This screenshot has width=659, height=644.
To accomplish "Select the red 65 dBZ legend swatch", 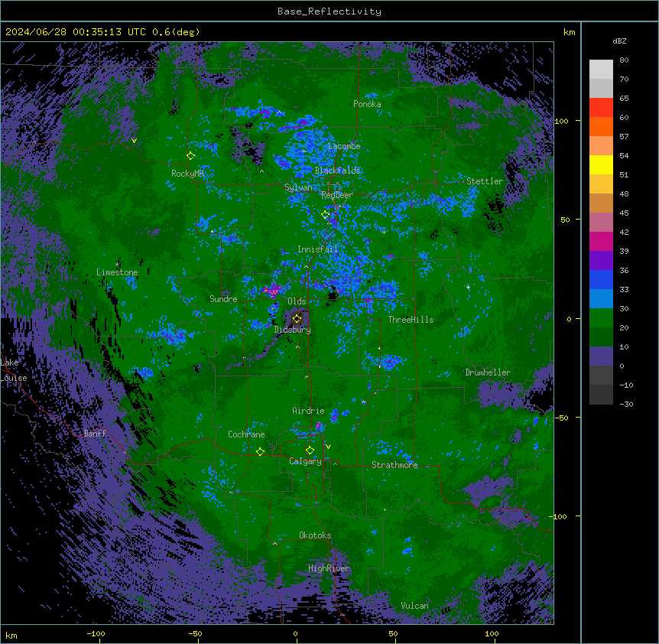I will coord(601,107).
